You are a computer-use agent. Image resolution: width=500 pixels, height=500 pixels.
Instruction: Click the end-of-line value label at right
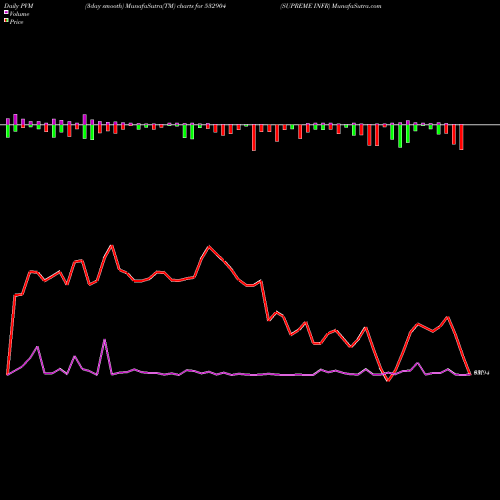(x=481, y=373)
